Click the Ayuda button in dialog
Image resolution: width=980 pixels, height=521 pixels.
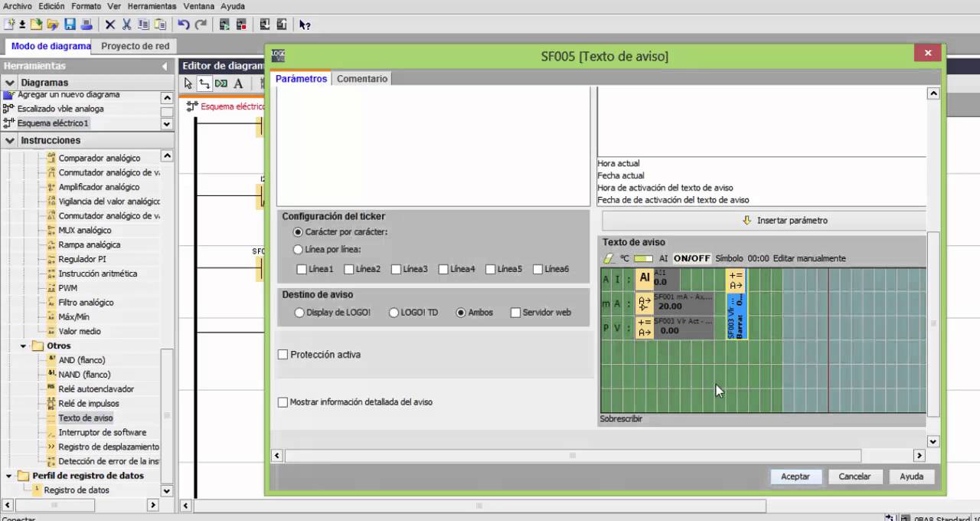[x=911, y=477]
